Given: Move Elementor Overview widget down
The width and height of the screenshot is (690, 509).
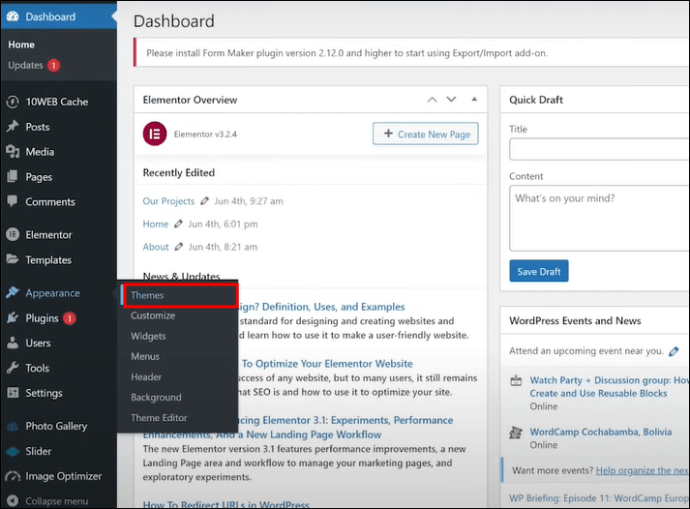Looking at the screenshot, I should tap(451, 99).
